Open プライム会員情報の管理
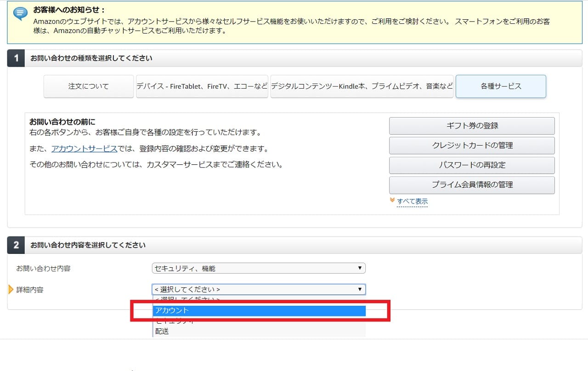Viewport: 588px width, 371px height. (472, 185)
